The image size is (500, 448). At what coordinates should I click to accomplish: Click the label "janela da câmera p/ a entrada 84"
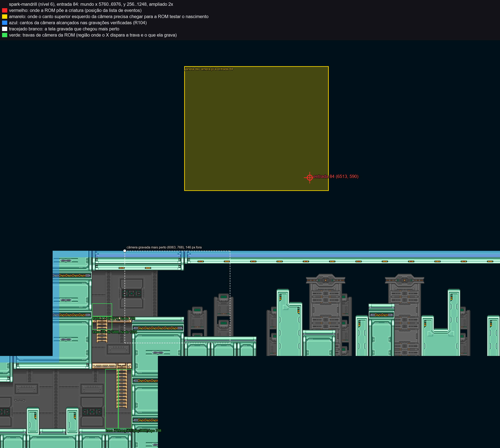click(x=209, y=69)
